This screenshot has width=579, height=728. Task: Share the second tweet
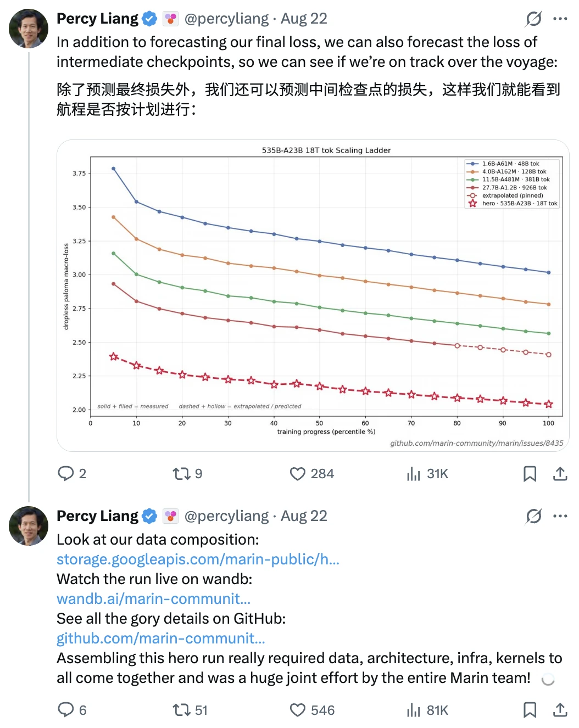(560, 710)
